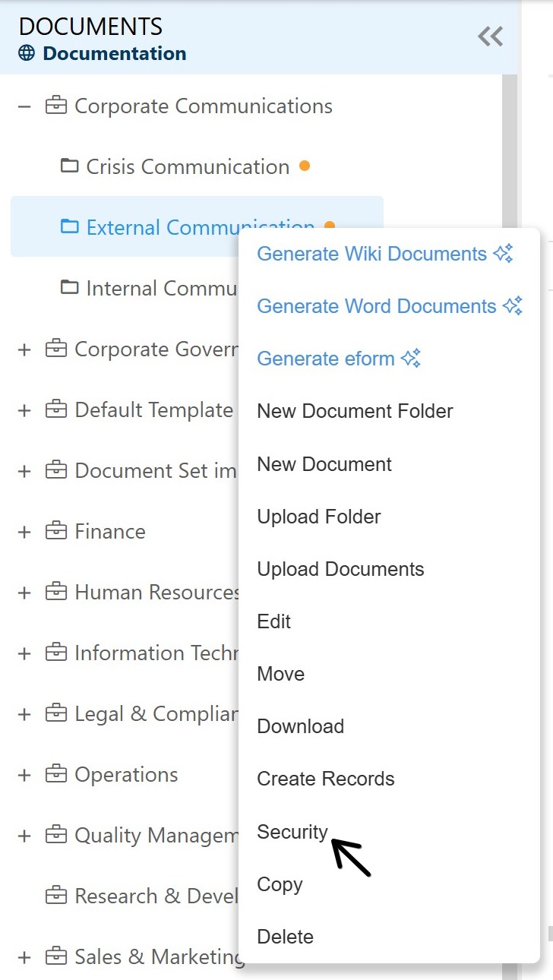This screenshot has height=980, width=553.
Task: Click Upload Documents in context menu
Action: tap(340, 569)
